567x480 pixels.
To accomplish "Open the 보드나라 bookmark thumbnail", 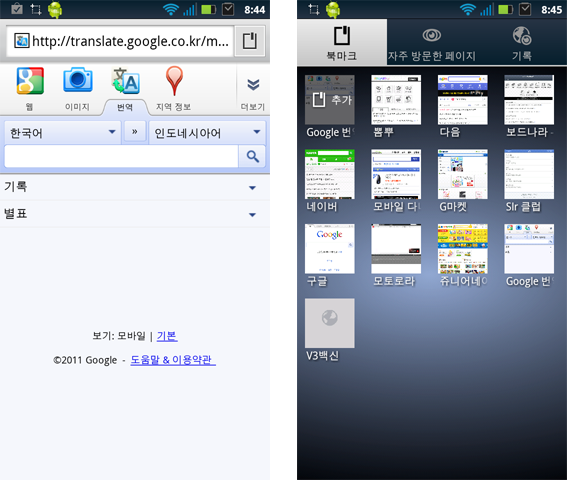I will 529,100.
